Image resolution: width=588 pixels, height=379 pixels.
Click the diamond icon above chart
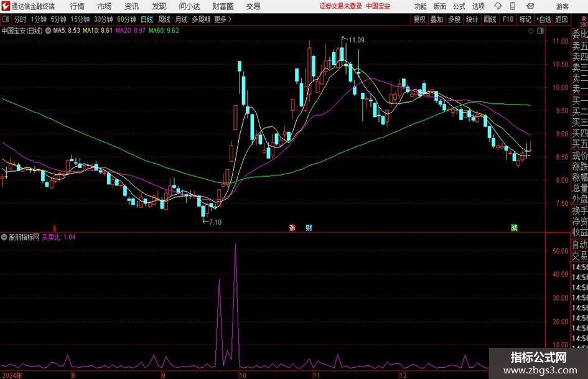[x=531, y=31]
